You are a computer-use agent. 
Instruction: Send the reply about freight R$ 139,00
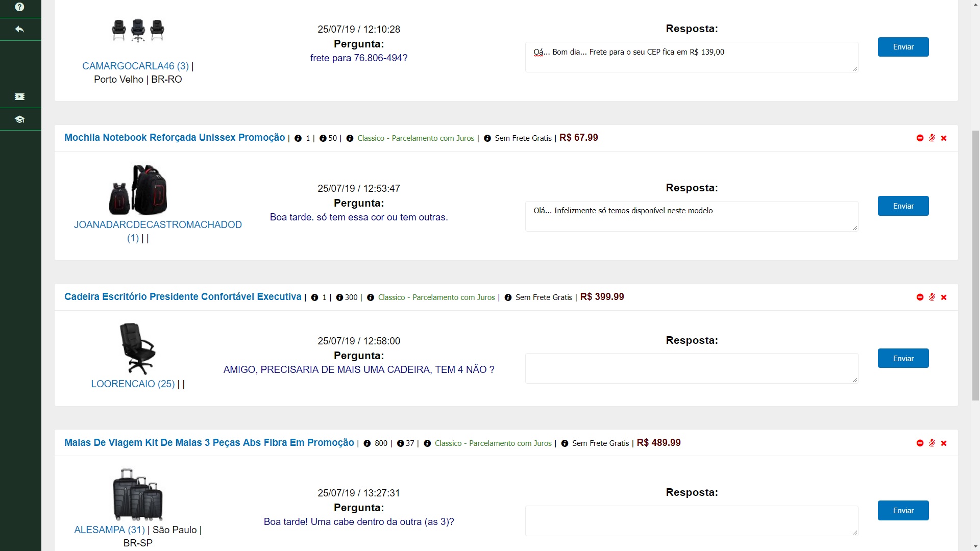[903, 47]
